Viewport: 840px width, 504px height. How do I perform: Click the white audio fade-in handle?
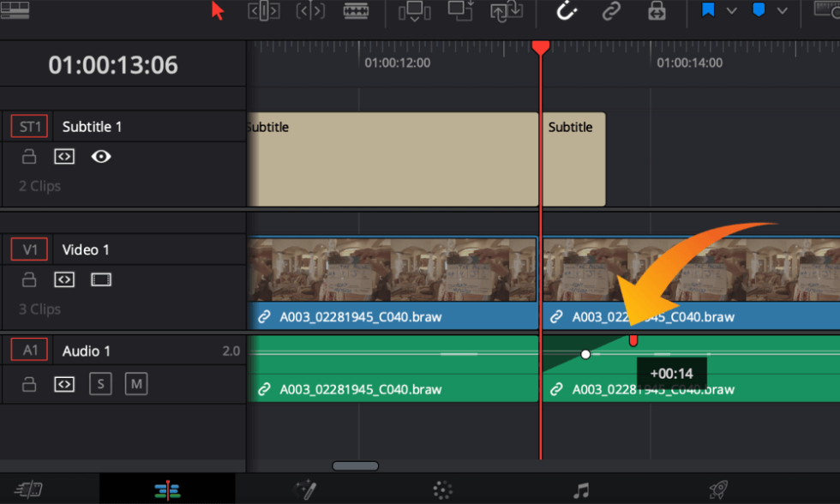(x=585, y=353)
